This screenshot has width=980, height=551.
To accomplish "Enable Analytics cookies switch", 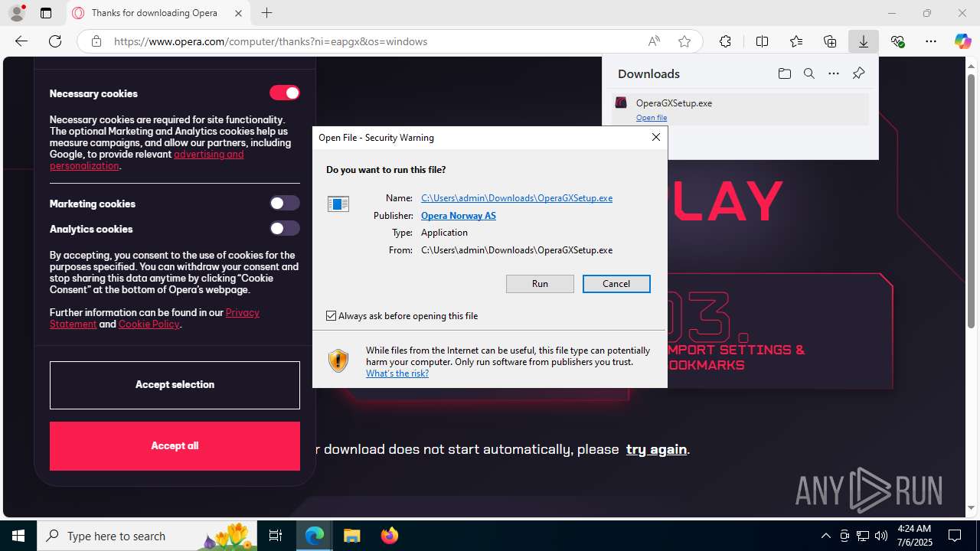I will click(284, 228).
